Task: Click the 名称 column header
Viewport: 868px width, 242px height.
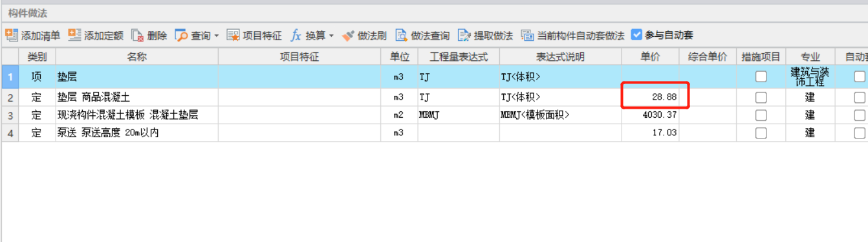Action: 137,57
